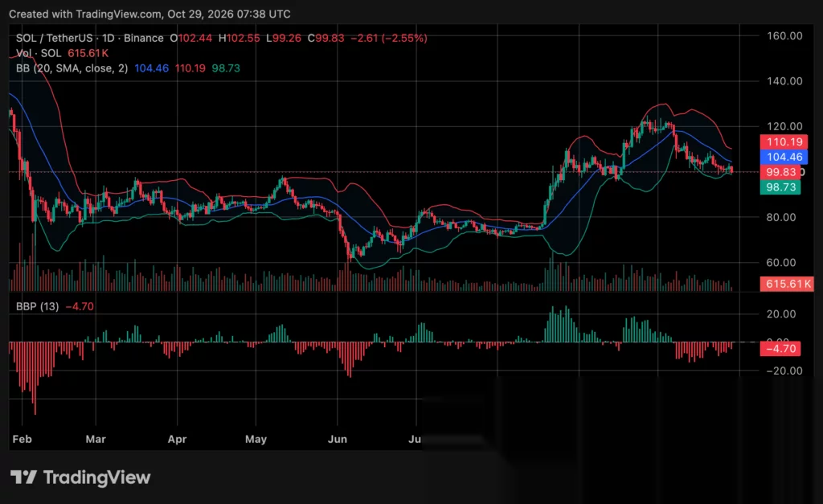Select the Apr time axis label
The height and width of the screenshot is (504, 823).
tap(177, 439)
